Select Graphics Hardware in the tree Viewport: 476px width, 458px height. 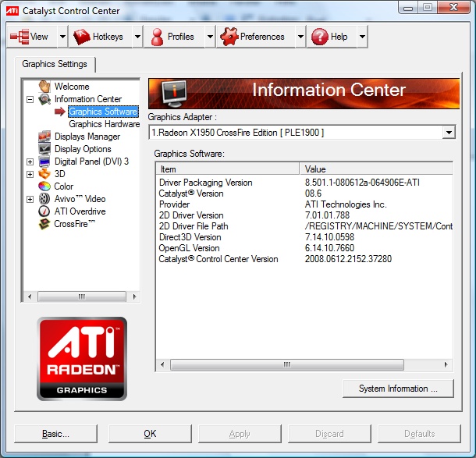(x=104, y=124)
